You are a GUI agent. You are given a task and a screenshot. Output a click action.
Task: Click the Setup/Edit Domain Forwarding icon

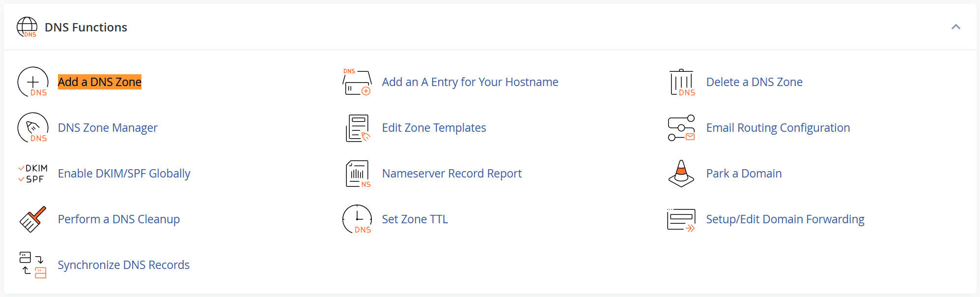681,219
